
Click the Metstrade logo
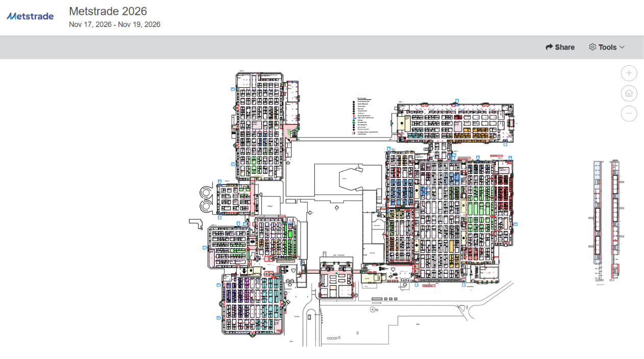pyautogui.click(x=30, y=16)
